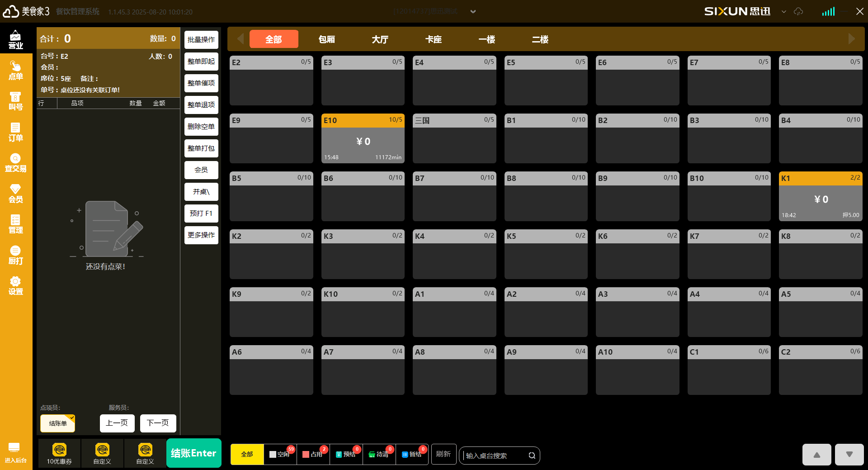Image resolution: width=868 pixels, height=470 pixels.
Task: Click the 预打 F1 button
Action: point(201,214)
